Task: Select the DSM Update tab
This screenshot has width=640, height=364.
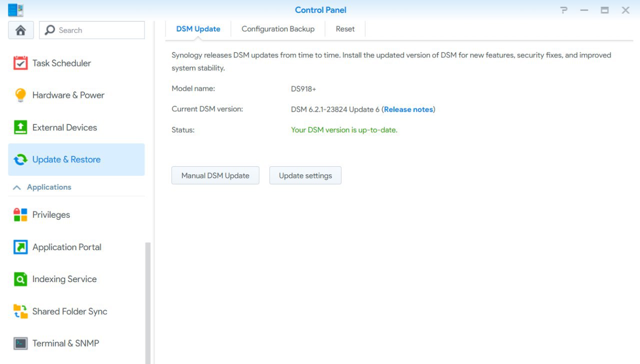Action: (198, 29)
